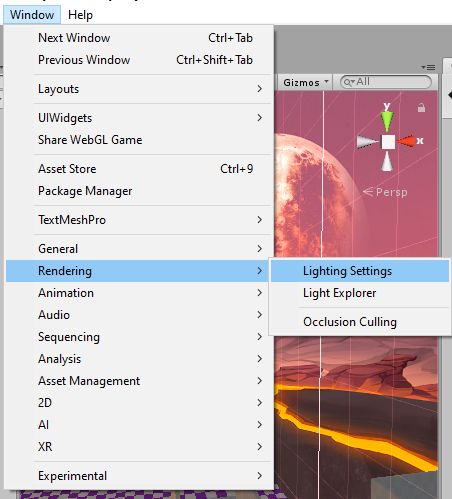
Task: Expand the Layouts submenu
Action: click(139, 89)
